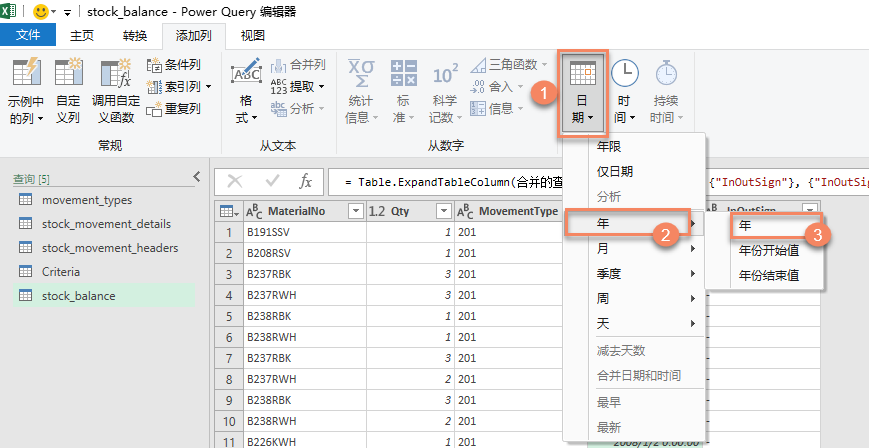Cancel formula with the X icon
This screenshot has width=869, height=448.
pyautogui.click(x=235, y=181)
